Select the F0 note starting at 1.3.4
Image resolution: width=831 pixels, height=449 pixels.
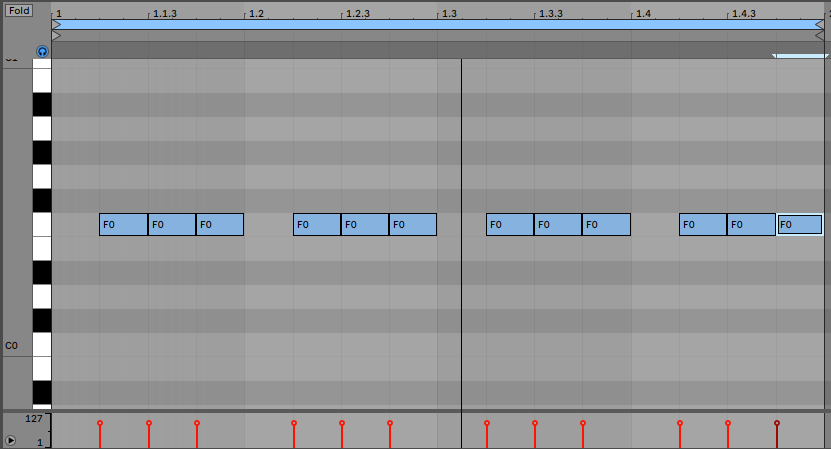606,224
